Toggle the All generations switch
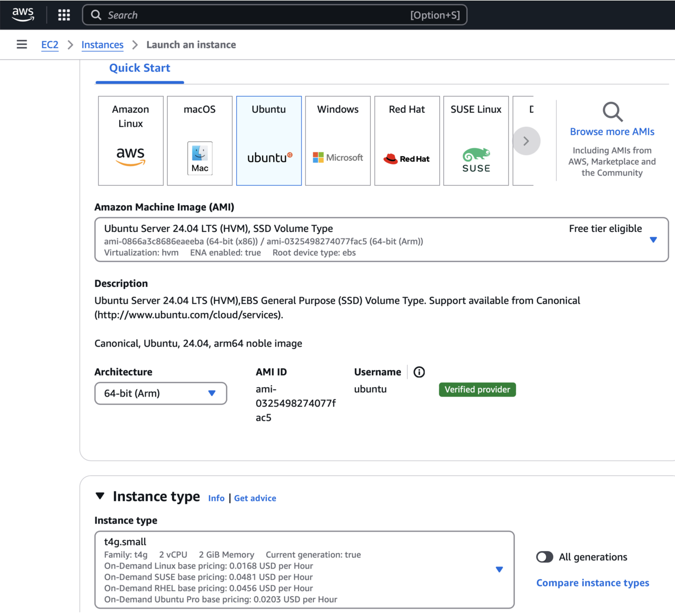Viewport: 675px width, 616px height. 545,557
